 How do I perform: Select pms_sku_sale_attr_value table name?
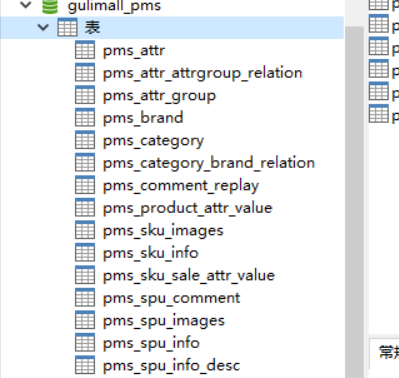(189, 276)
